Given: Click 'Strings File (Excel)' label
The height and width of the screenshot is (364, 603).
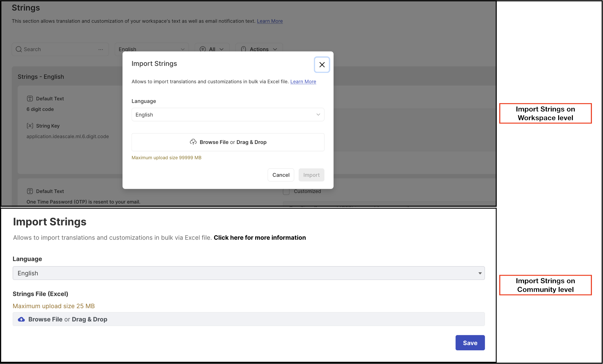Looking at the screenshot, I should pyautogui.click(x=40, y=294).
